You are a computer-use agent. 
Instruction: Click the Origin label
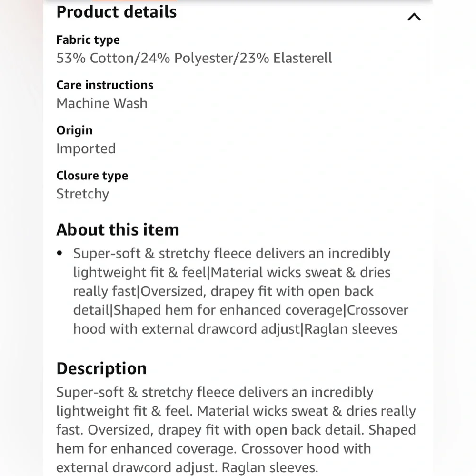pyautogui.click(x=74, y=130)
